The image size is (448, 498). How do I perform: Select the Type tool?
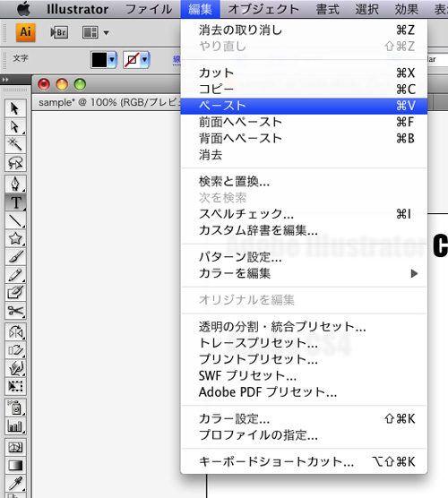(x=15, y=202)
